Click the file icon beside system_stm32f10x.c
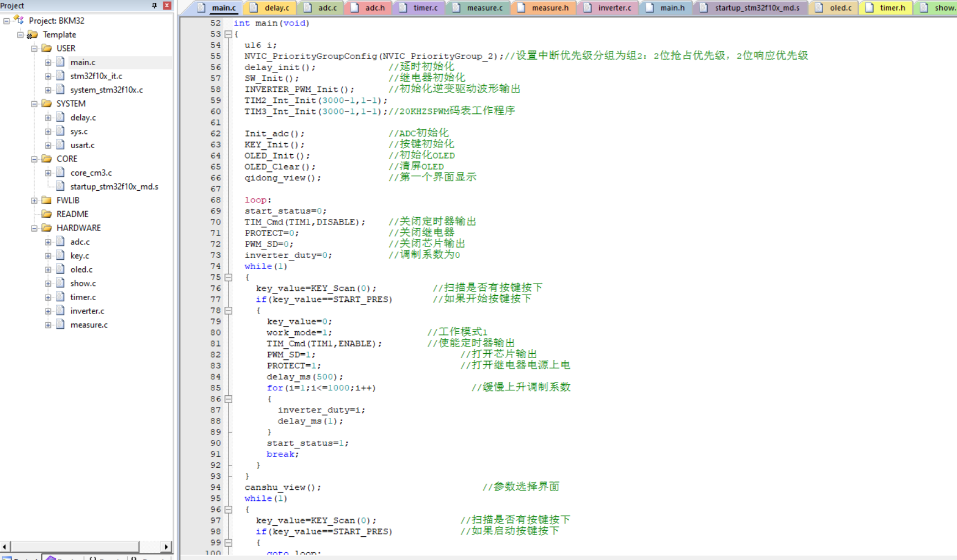Screen dimensions: 957x560 (x=60, y=90)
